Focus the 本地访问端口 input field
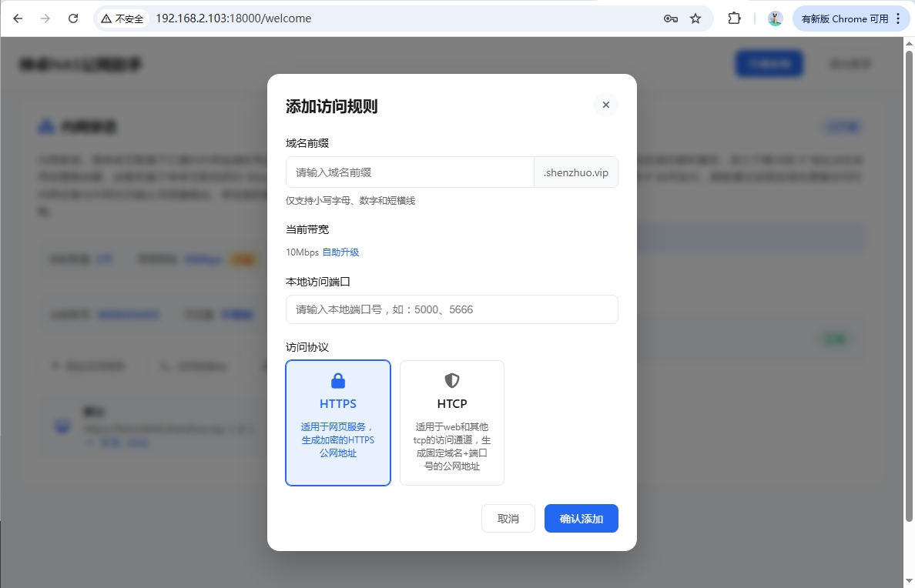 coord(451,309)
